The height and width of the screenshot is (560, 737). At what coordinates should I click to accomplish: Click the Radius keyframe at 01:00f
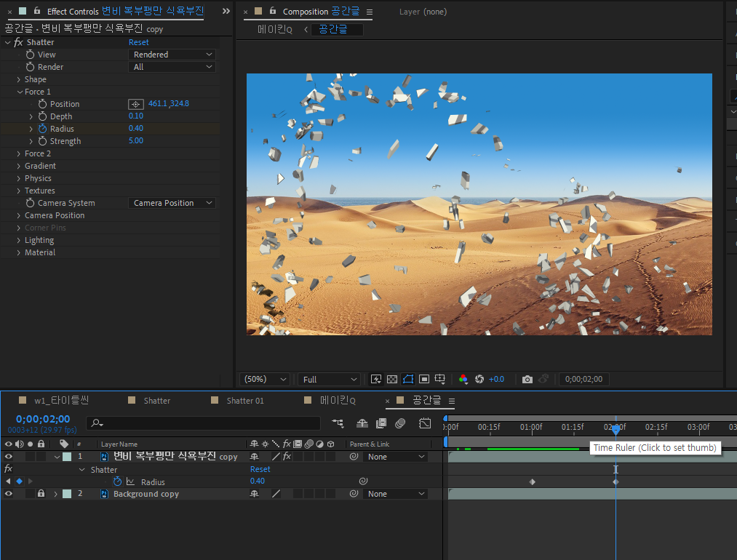point(533,481)
